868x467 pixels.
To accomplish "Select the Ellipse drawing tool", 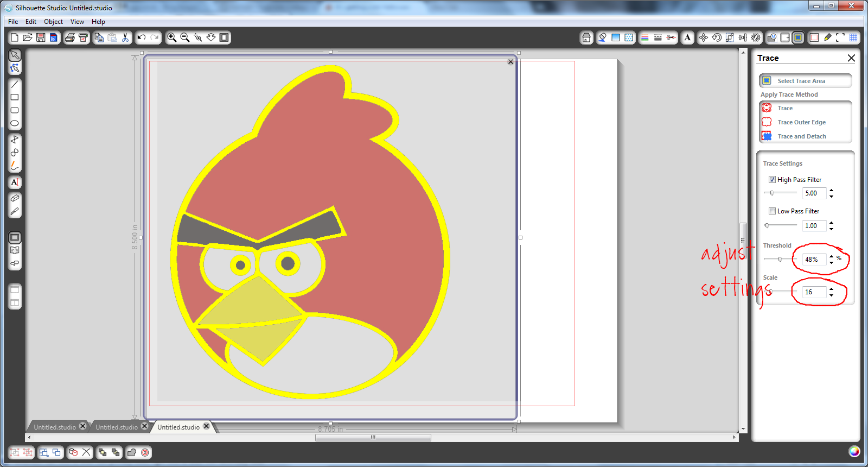I will tap(15, 123).
